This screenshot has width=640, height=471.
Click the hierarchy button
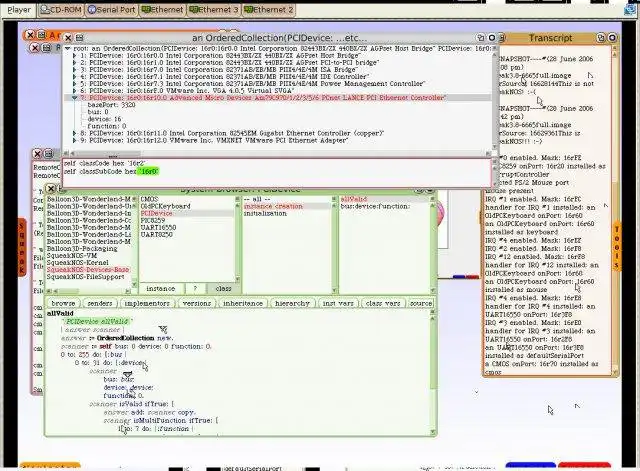(292, 303)
